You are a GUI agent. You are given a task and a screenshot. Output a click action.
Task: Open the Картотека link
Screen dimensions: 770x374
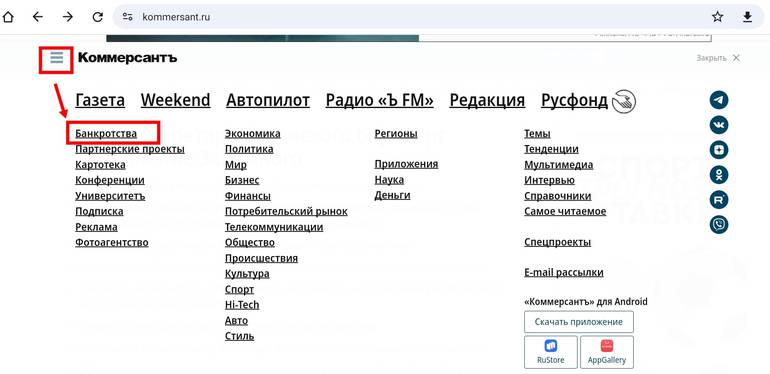[x=100, y=165]
